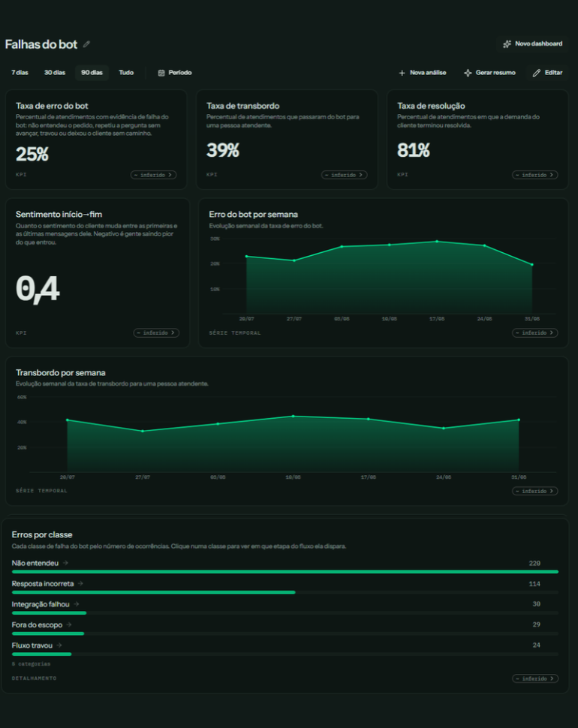Click the Editar button
This screenshot has height=728, width=578.
[548, 73]
